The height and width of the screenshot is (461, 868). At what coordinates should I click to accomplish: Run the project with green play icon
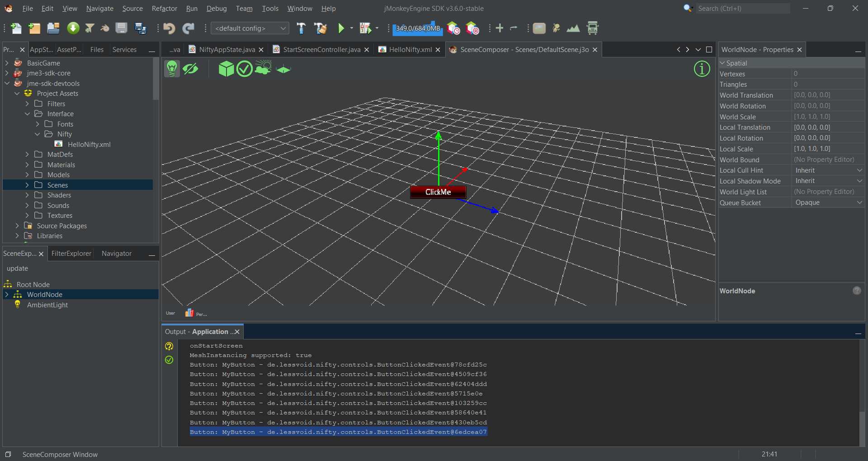[x=341, y=28]
